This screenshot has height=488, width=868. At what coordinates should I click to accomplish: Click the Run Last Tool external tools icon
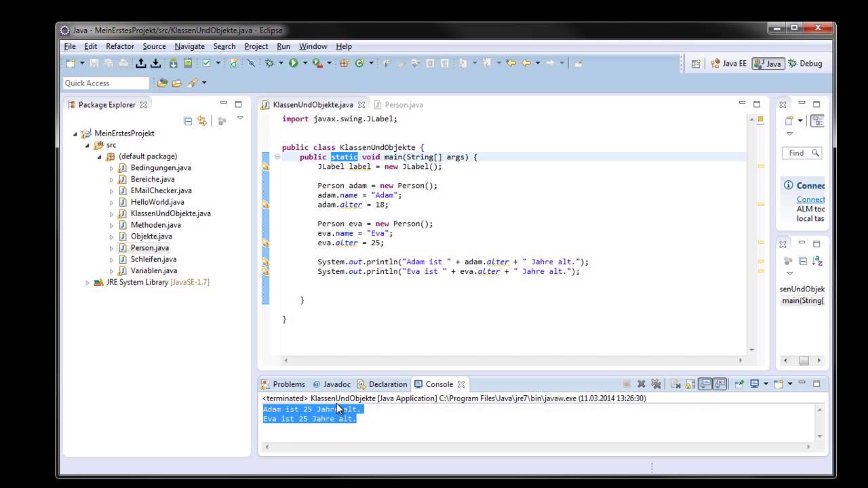(x=317, y=63)
